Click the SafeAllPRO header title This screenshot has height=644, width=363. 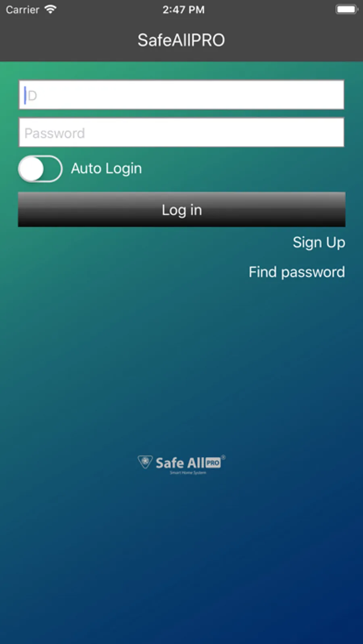[181, 40]
